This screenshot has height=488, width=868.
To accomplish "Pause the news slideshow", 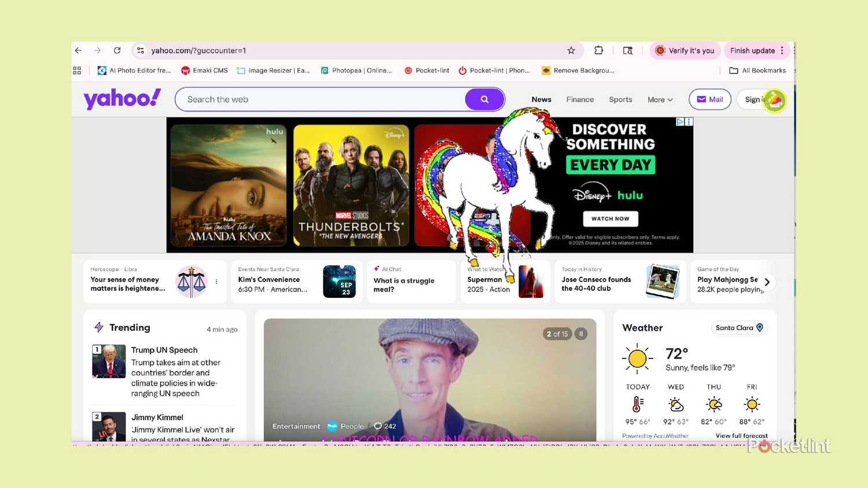I will [581, 334].
